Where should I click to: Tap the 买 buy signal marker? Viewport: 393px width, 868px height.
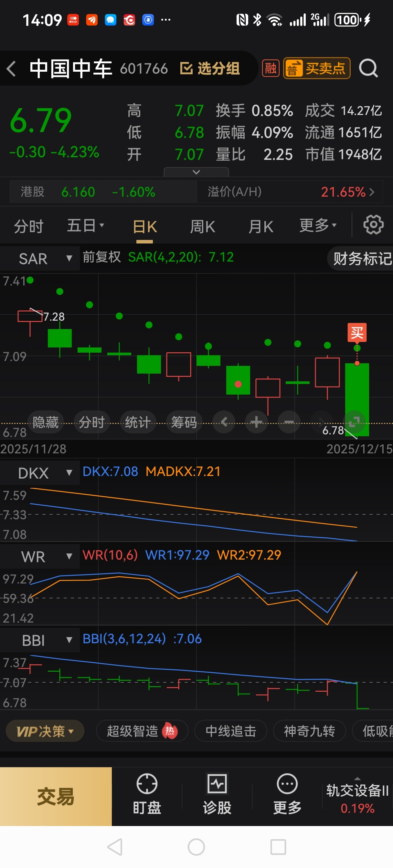[357, 333]
